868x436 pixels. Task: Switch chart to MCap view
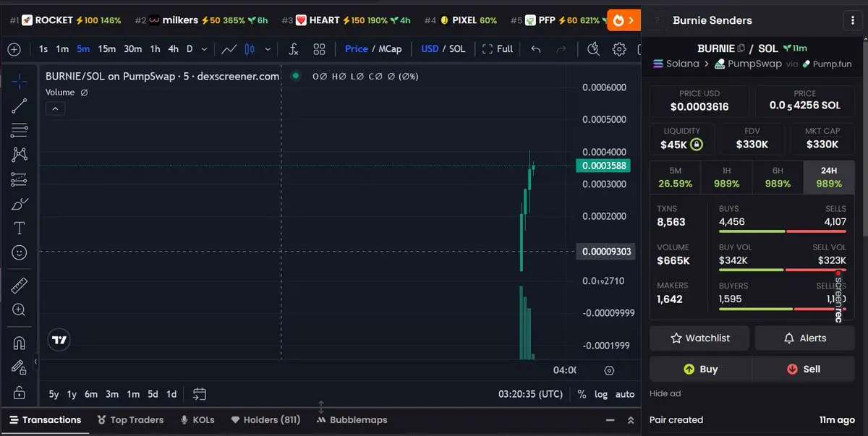(390, 49)
